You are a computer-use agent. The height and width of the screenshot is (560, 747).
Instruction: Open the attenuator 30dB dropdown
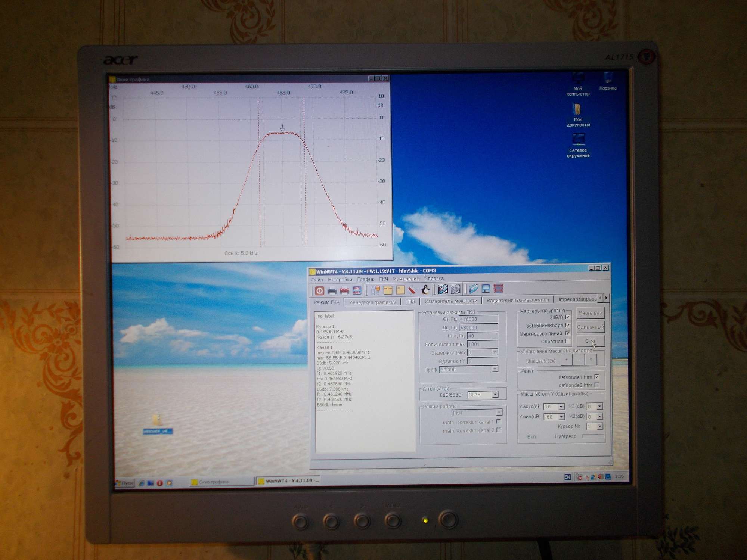click(495, 395)
